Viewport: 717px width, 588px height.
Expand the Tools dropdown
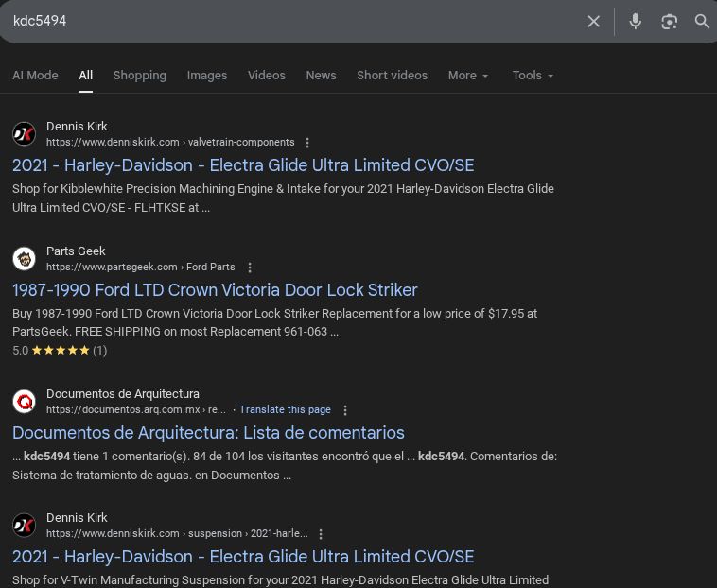533,76
